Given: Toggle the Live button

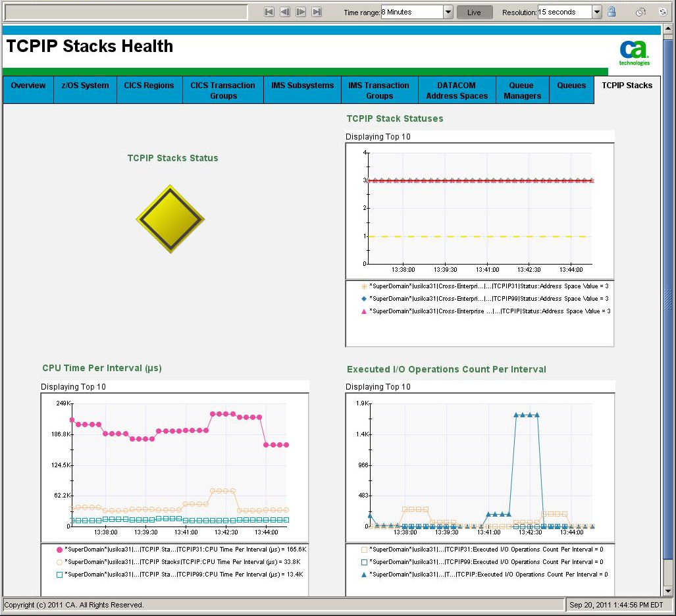Looking at the screenshot, I should pyautogui.click(x=474, y=13).
